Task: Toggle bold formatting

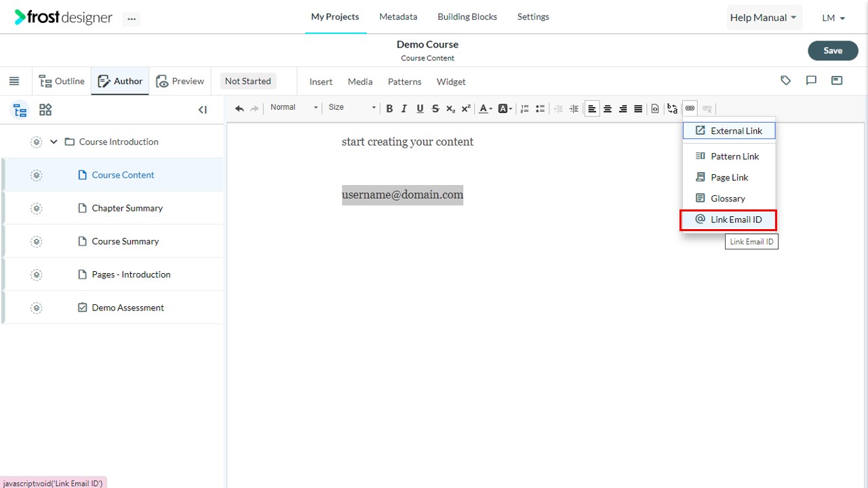Action: pos(389,108)
